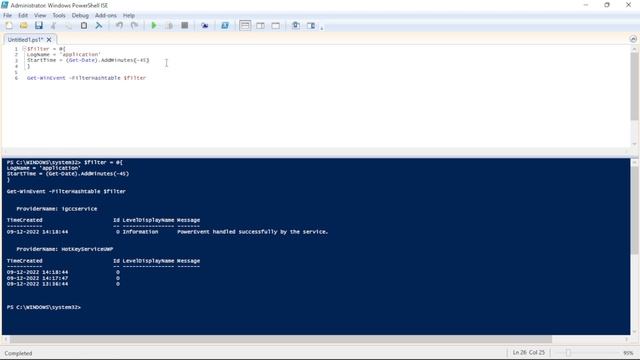Screen dimensions: 640x360
Task: Close the Untitled1.ps1 tab
Action: (x=49, y=40)
